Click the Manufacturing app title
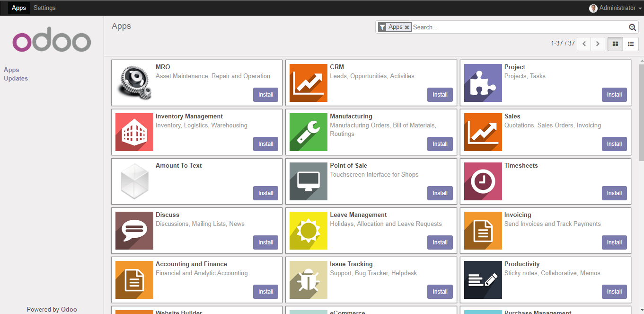Viewport: 644px width, 314px height. [x=351, y=117]
